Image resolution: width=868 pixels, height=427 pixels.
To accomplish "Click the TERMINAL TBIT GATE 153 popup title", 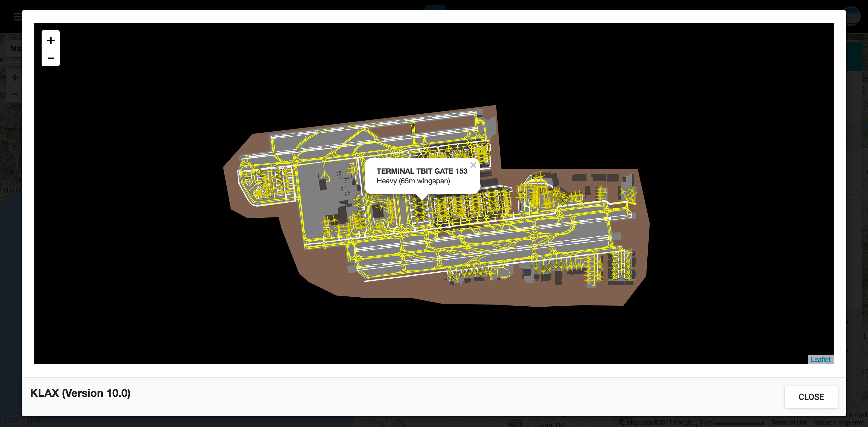I will click(422, 171).
